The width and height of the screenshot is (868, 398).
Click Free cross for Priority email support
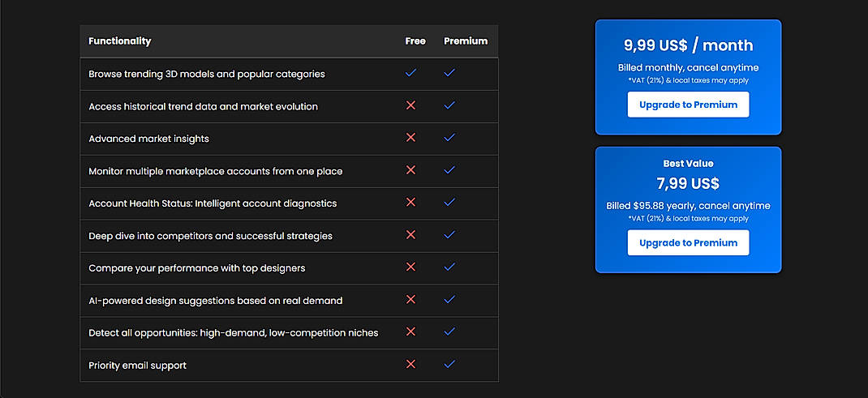tap(410, 364)
